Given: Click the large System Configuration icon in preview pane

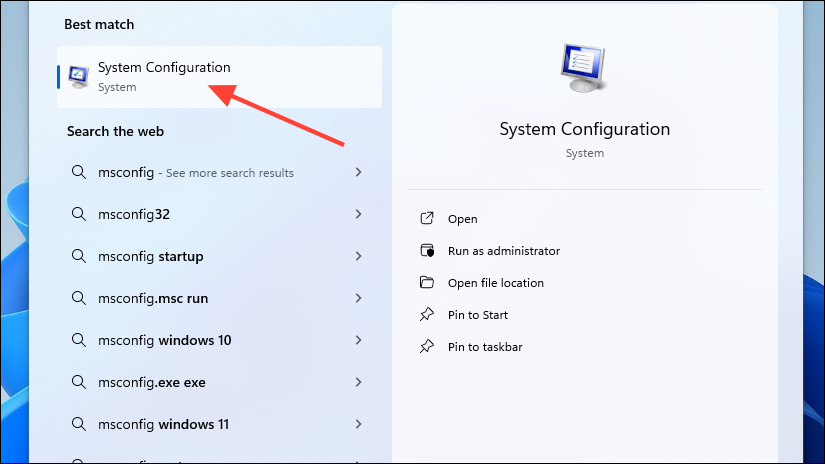Looking at the screenshot, I should [583, 68].
